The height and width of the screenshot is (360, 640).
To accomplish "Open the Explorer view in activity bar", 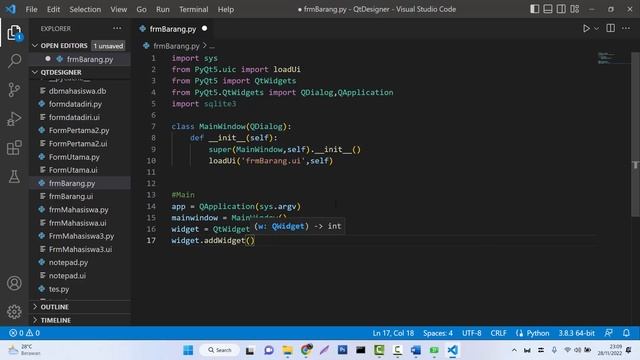I will point(14,33).
